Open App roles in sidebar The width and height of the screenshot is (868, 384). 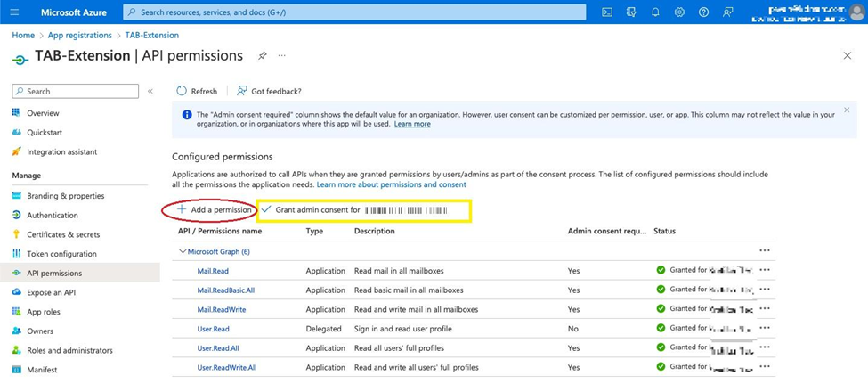point(44,312)
